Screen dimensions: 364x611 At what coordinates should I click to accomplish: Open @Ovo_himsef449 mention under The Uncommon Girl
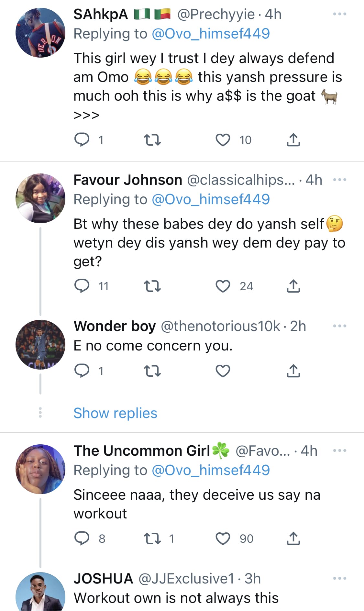(x=211, y=470)
